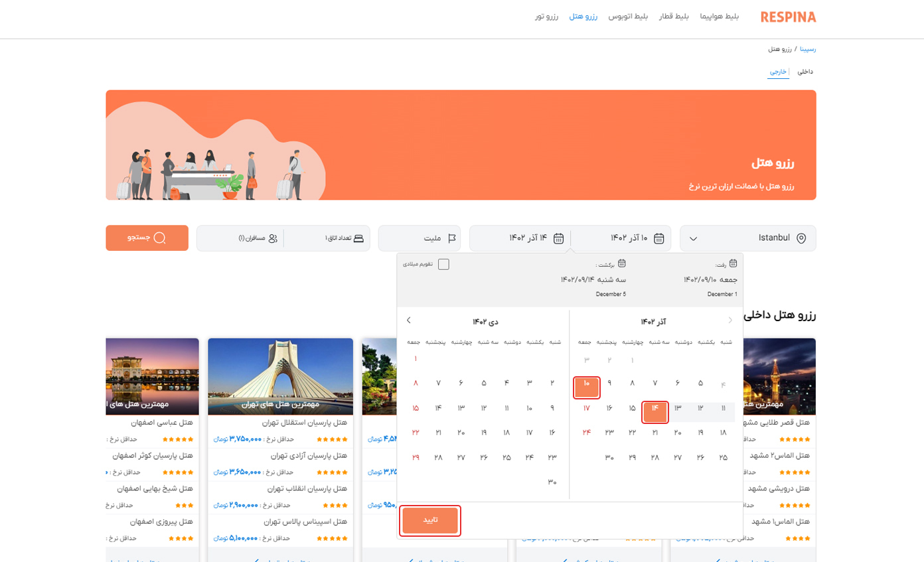Switch to the داخلی hotels tab
This screenshot has width=924, height=562.
pyautogui.click(x=805, y=72)
